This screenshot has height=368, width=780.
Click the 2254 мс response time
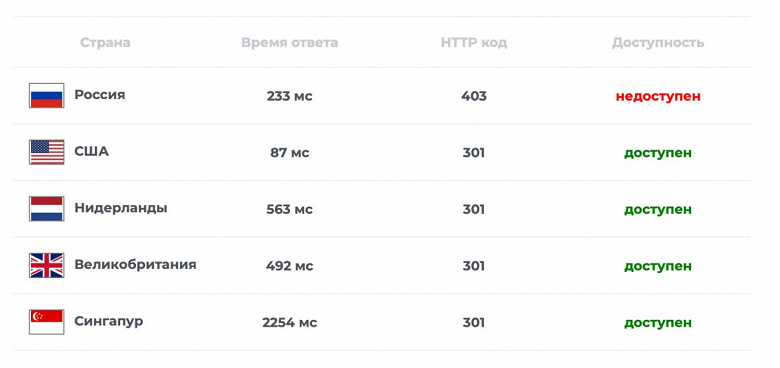[290, 323]
